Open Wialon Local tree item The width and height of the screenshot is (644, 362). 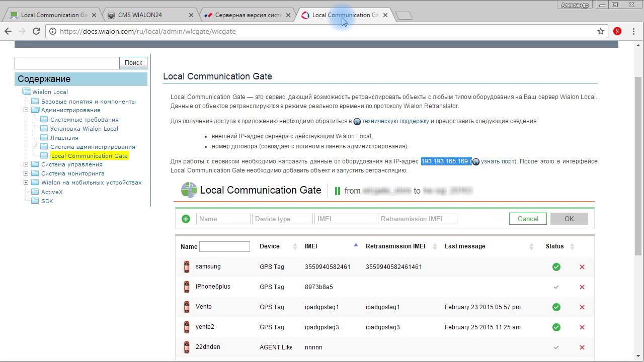click(50, 92)
